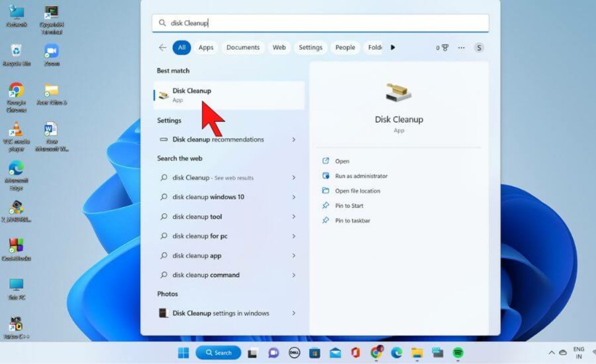Open the ellipsis options menu

click(461, 48)
